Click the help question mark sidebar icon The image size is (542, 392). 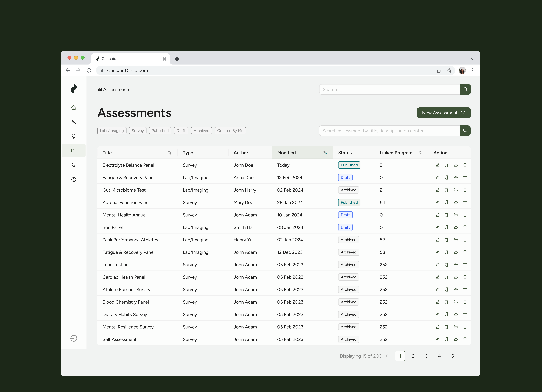(x=74, y=179)
